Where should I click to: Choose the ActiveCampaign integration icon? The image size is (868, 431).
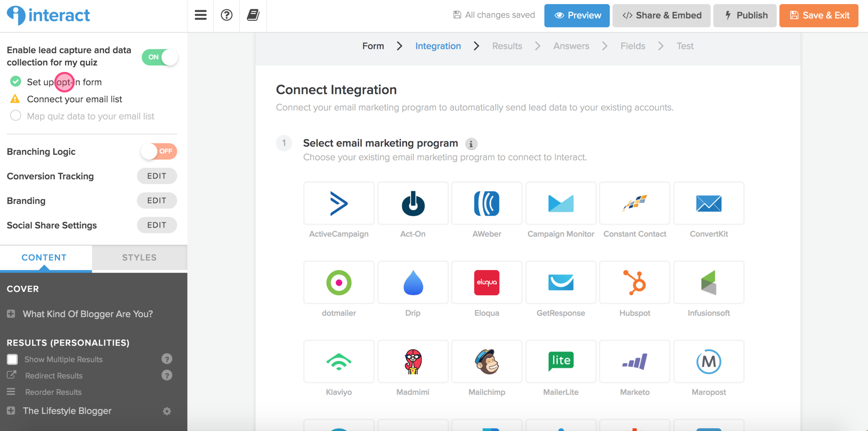coord(339,203)
